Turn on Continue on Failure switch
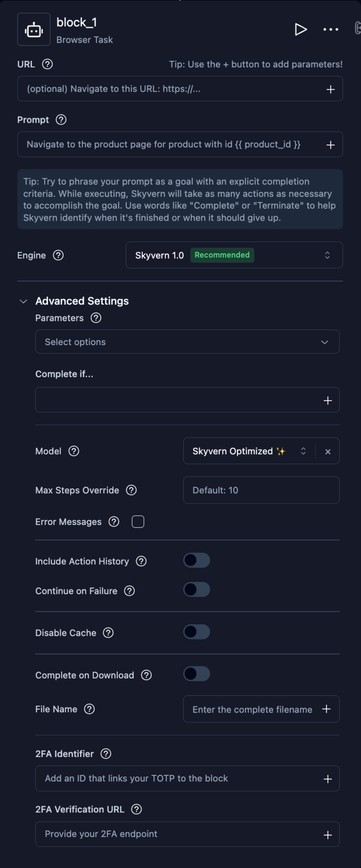This screenshot has height=868, width=361. [x=197, y=590]
